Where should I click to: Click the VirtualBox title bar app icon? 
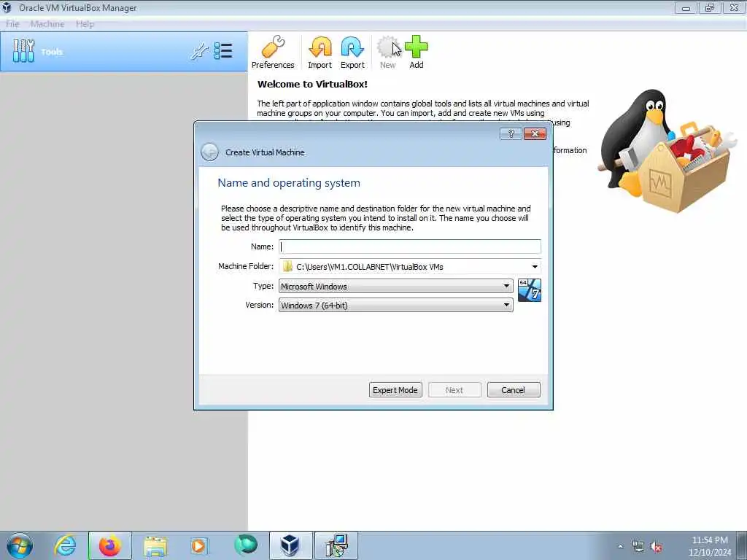click(x=7, y=7)
